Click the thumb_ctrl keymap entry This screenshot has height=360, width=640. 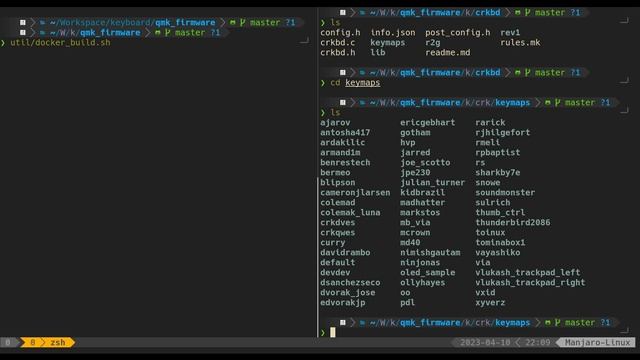pyautogui.click(x=500, y=213)
